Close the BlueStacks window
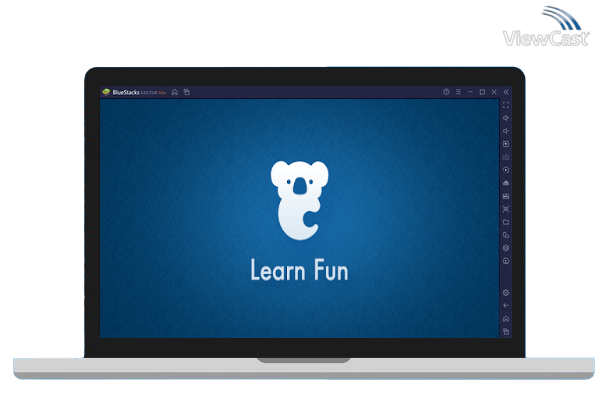Screen dimensions: 602x414 pos(494,92)
